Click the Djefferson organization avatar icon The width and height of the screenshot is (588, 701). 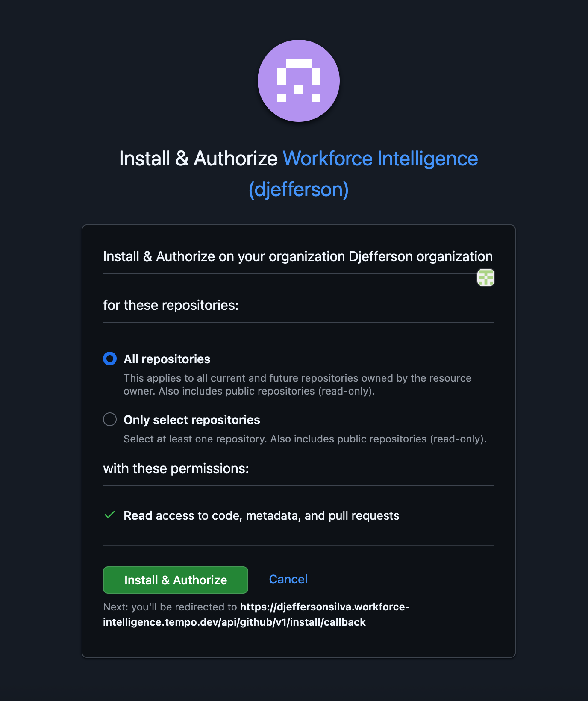pyautogui.click(x=486, y=277)
